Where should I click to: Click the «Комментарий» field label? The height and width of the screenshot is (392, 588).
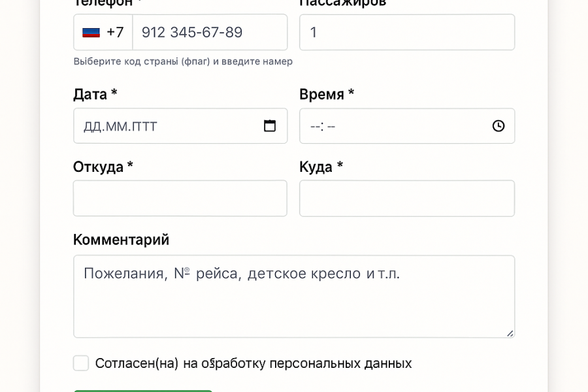pyautogui.click(x=121, y=240)
